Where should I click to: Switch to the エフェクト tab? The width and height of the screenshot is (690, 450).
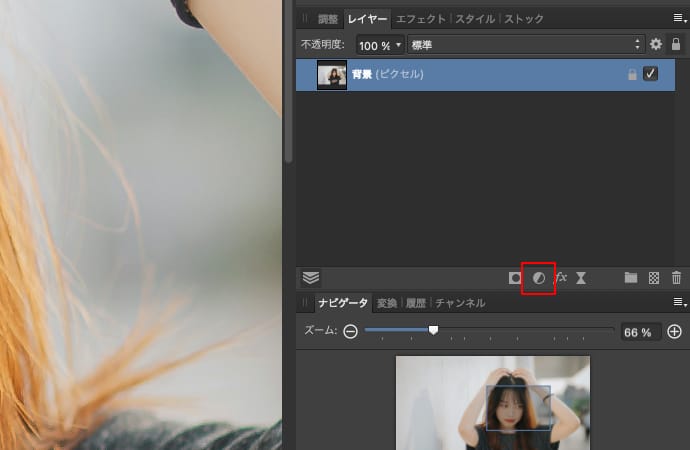(x=419, y=19)
